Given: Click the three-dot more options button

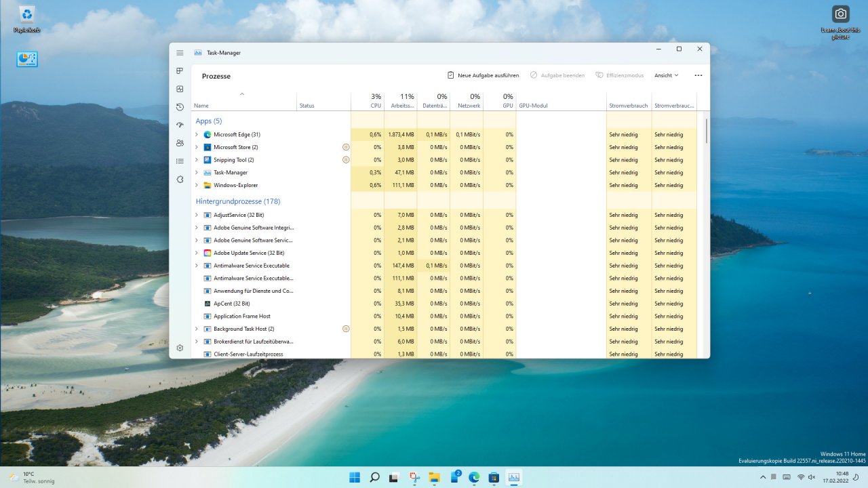Looking at the screenshot, I should point(698,75).
